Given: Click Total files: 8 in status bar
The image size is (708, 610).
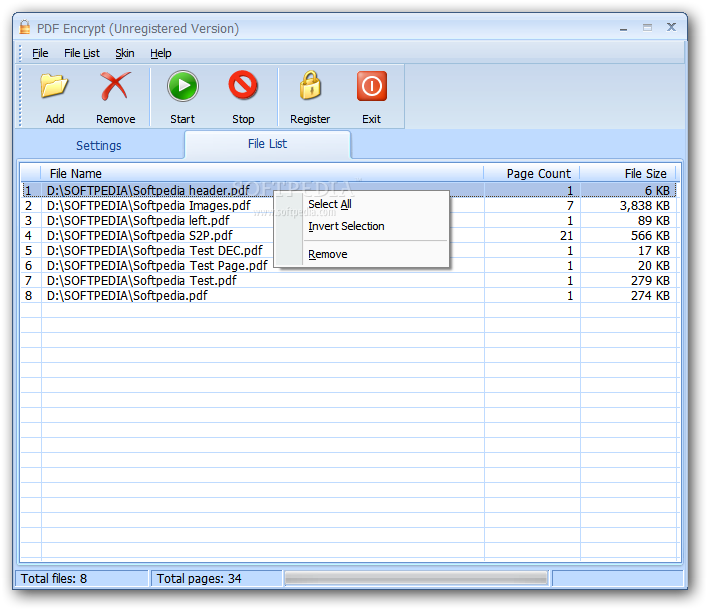Looking at the screenshot, I should click(x=82, y=578).
